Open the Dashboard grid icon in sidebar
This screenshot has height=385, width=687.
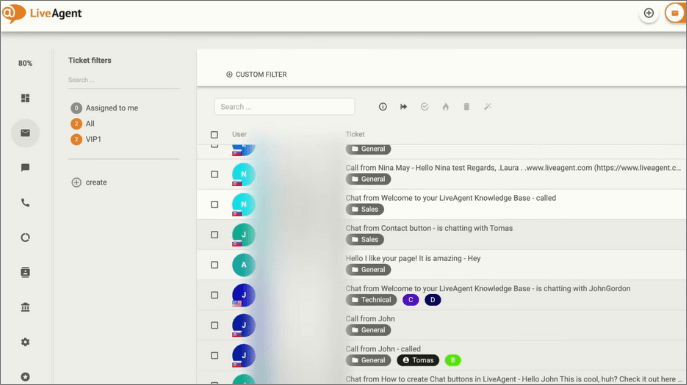[25, 98]
